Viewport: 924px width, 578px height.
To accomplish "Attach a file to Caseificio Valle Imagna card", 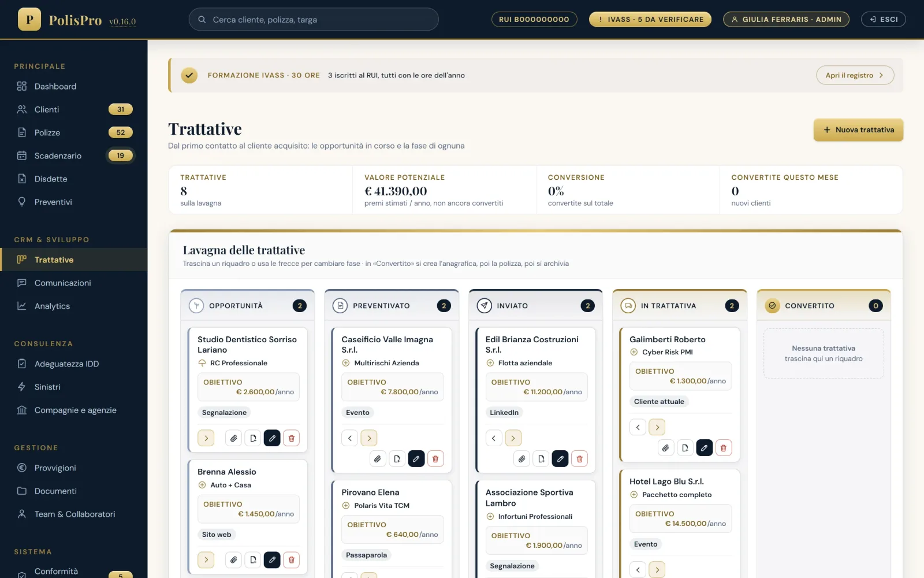I will [x=378, y=459].
